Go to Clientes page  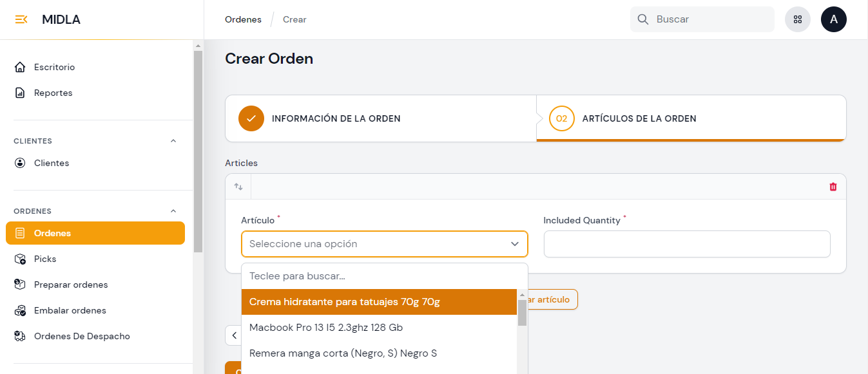(x=51, y=163)
